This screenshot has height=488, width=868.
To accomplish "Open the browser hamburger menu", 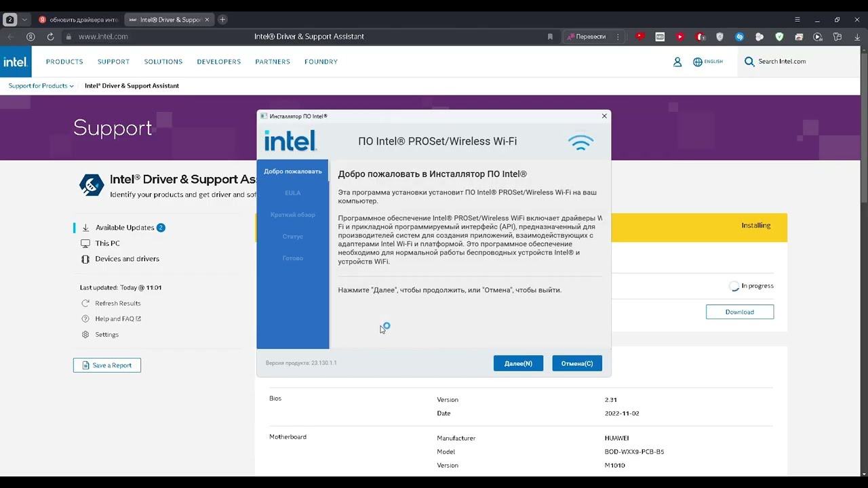I will (x=797, y=20).
